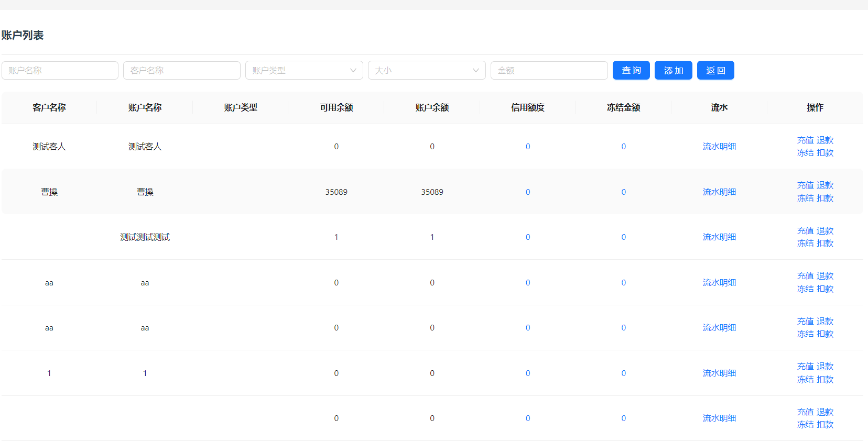
Task: Click 冻结 in the 曹操 row
Action: click(805, 198)
